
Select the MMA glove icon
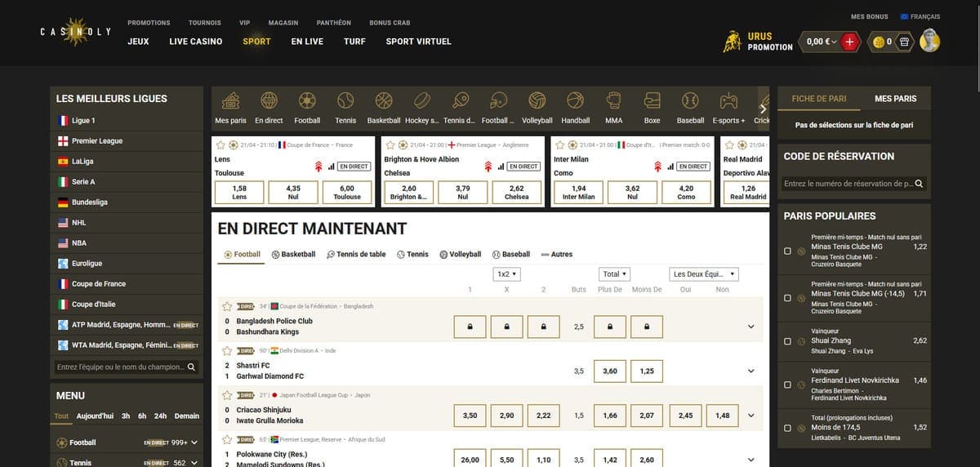click(x=614, y=100)
